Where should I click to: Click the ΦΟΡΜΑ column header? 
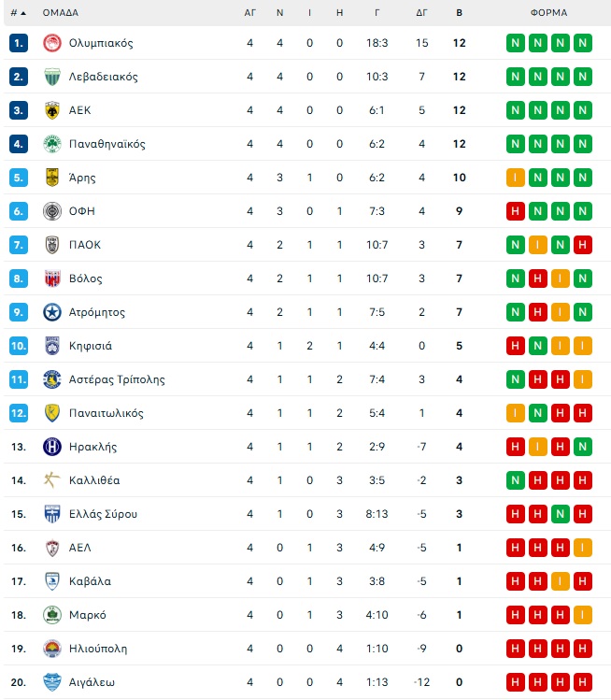(x=548, y=13)
